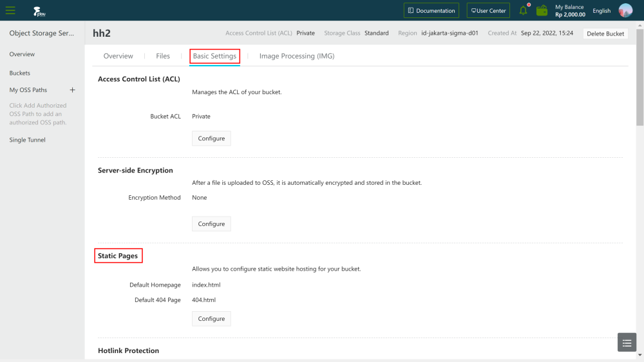This screenshot has width=644, height=362.
Task: Click the Encryption Method None value
Action: [x=200, y=198]
